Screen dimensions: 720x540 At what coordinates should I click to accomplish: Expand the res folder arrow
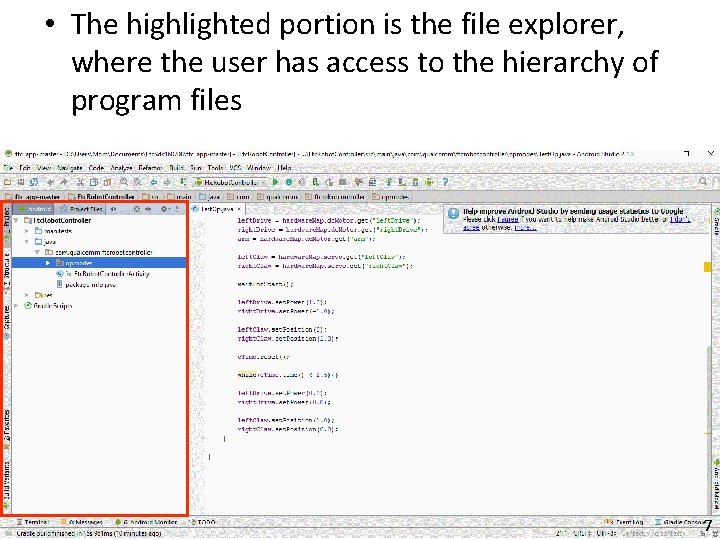(x=27, y=295)
